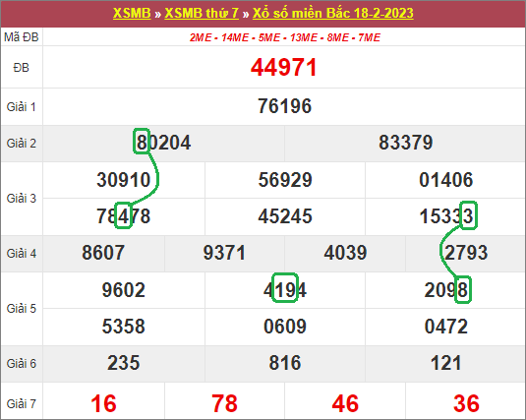Select Giải 4 number 9371
The height and width of the screenshot is (420, 526).
pos(224,253)
